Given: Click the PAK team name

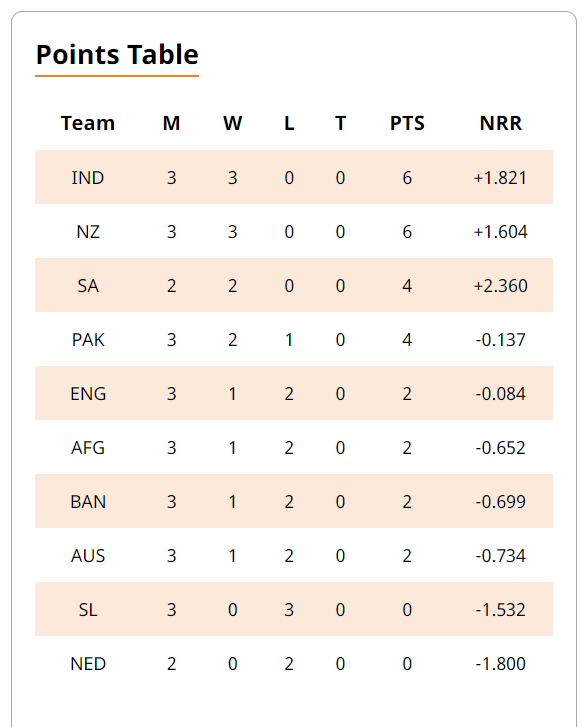Looking at the screenshot, I should click(88, 339).
